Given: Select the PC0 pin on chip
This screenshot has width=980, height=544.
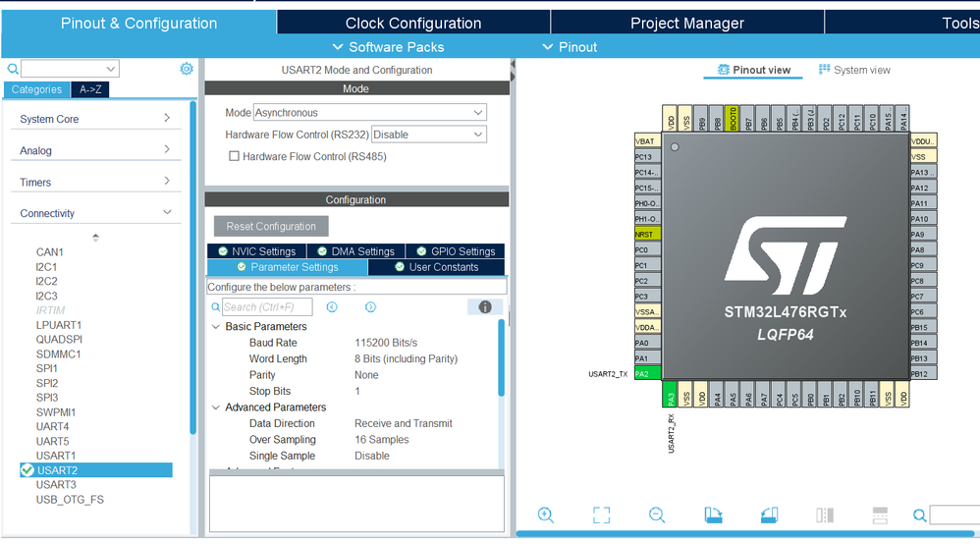Looking at the screenshot, I should click(x=647, y=249).
